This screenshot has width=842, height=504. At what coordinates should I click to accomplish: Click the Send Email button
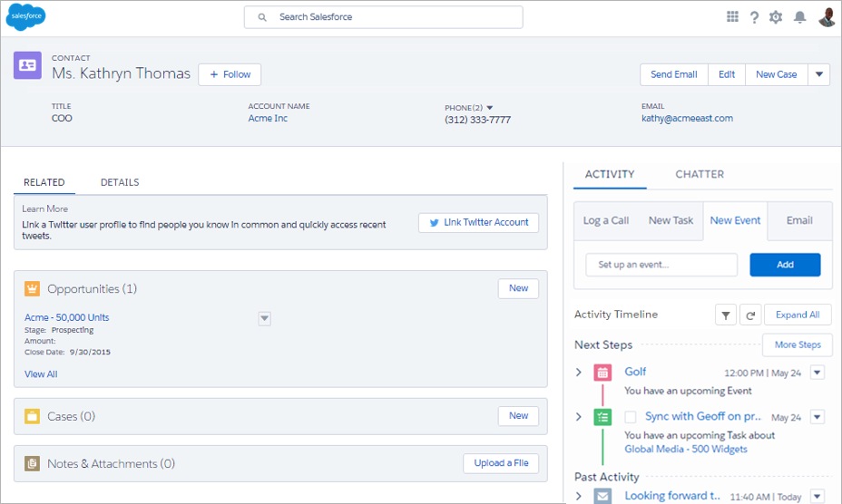point(674,74)
